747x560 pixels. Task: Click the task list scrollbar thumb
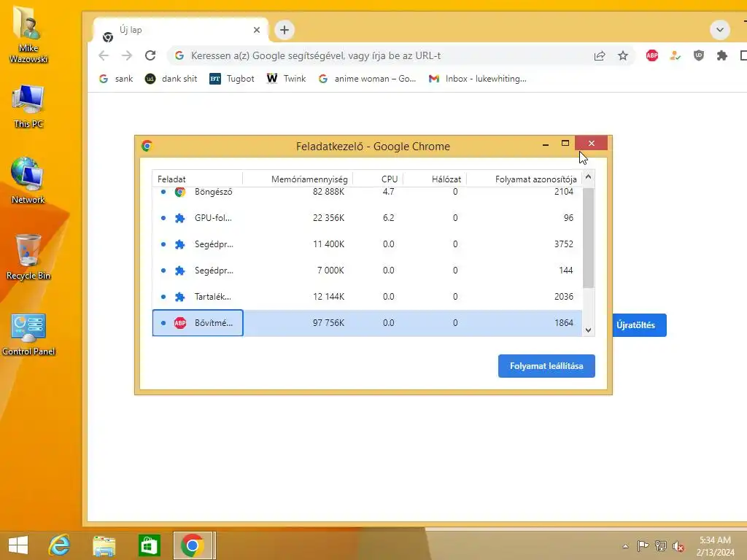(589, 238)
